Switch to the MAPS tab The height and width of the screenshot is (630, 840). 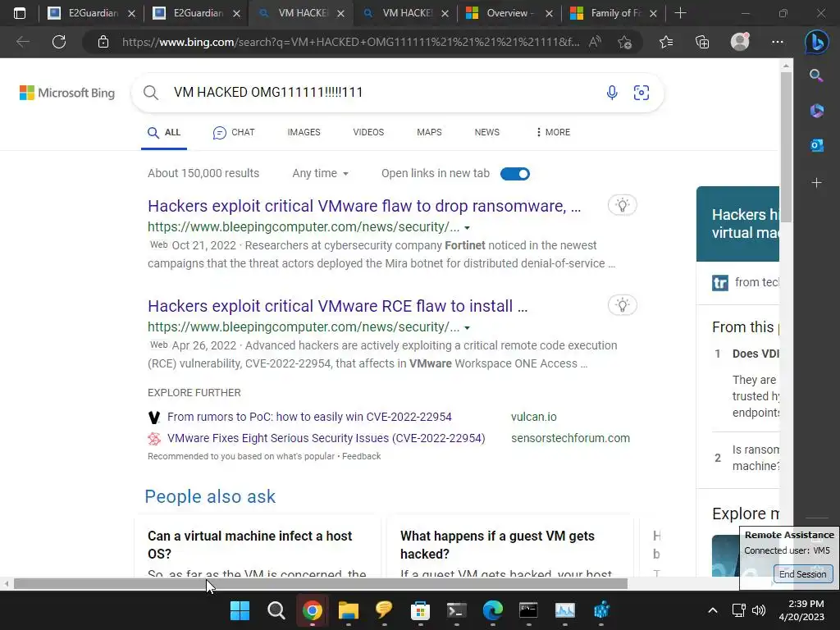(429, 132)
